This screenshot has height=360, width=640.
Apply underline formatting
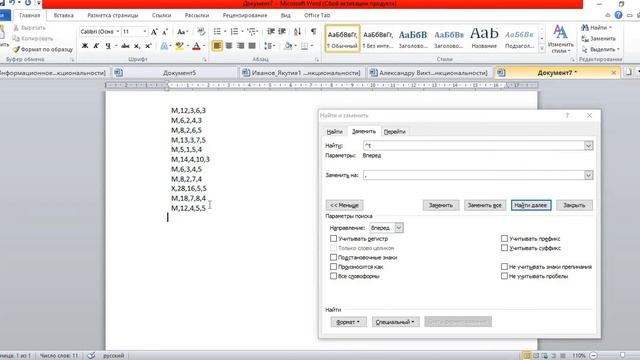click(x=108, y=46)
